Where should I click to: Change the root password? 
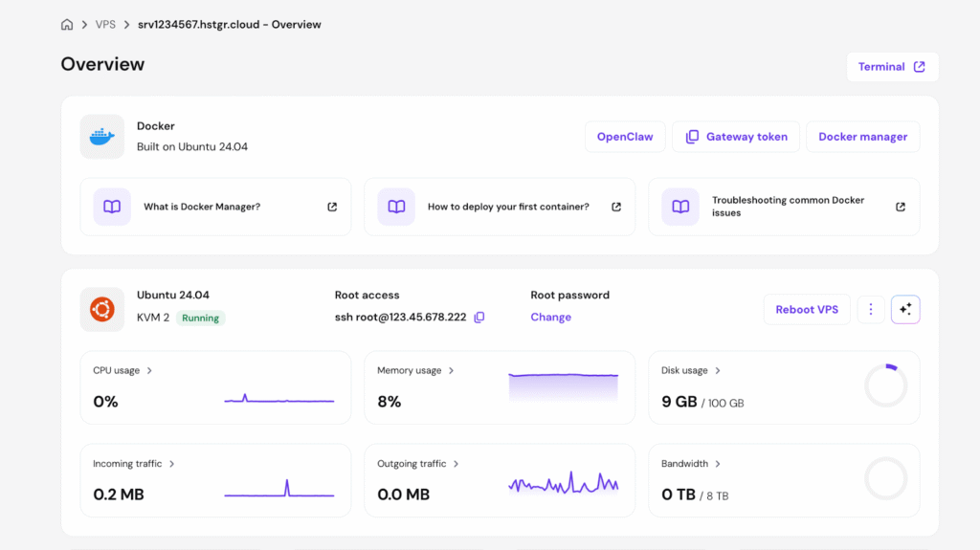coord(550,317)
